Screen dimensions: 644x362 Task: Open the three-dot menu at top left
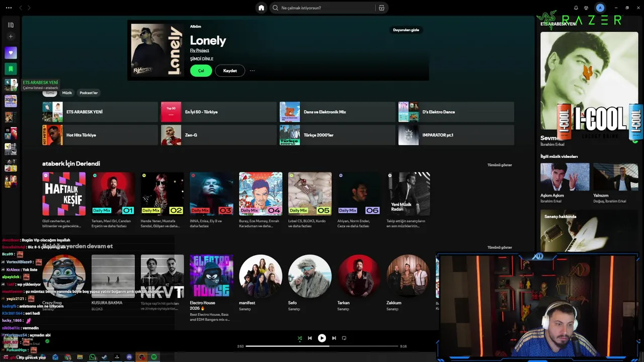point(9,8)
